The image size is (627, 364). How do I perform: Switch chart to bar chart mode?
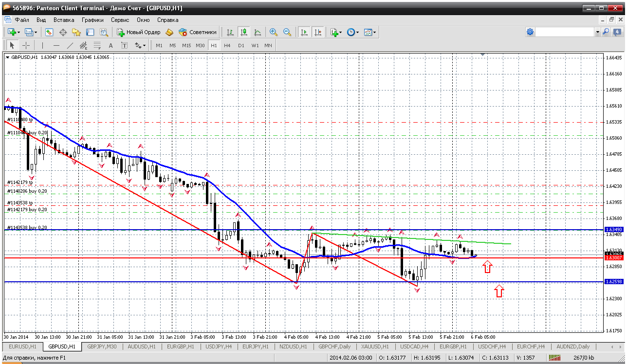click(x=230, y=32)
